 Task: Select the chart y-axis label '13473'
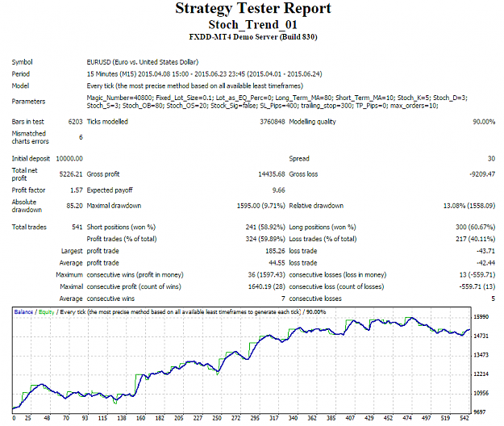click(x=481, y=355)
